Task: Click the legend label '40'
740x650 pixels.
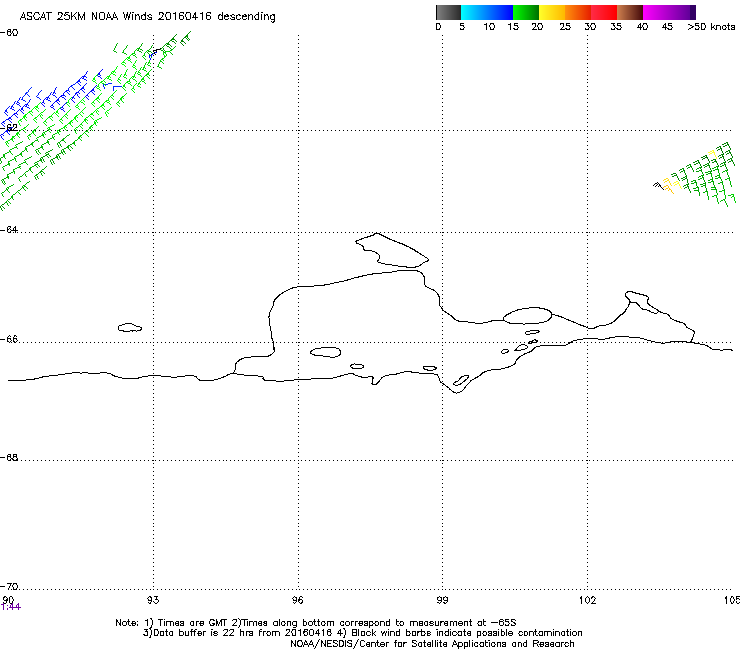Action: [642, 27]
